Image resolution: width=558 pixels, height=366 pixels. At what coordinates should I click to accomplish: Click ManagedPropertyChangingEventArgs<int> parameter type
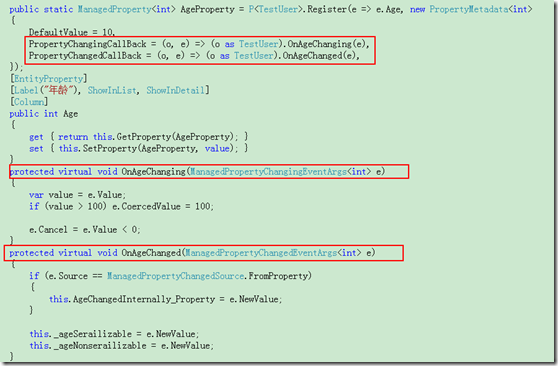[x=280, y=172]
